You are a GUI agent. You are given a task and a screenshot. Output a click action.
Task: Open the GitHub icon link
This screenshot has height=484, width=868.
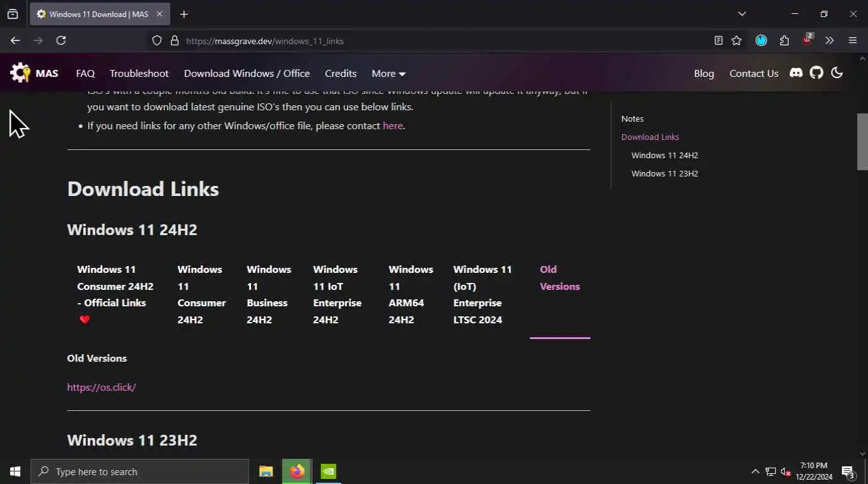pyautogui.click(x=816, y=73)
